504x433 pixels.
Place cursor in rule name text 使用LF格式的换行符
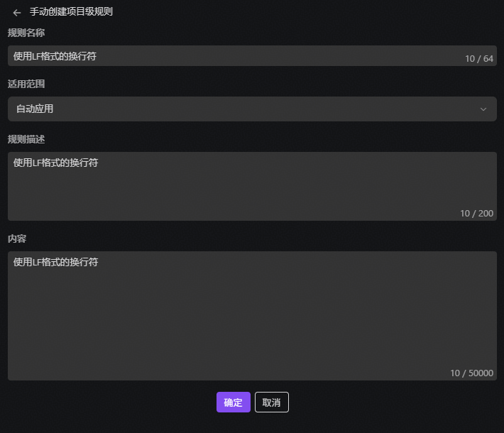55,56
